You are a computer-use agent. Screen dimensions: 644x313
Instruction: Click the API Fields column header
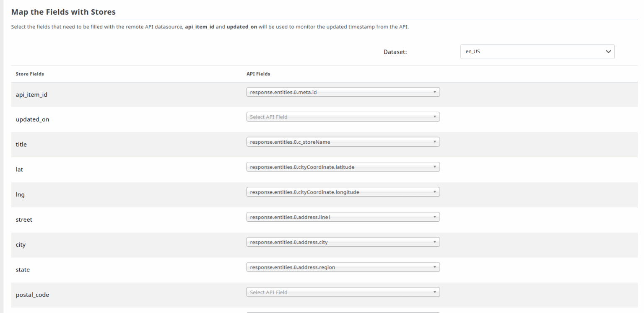click(x=258, y=74)
